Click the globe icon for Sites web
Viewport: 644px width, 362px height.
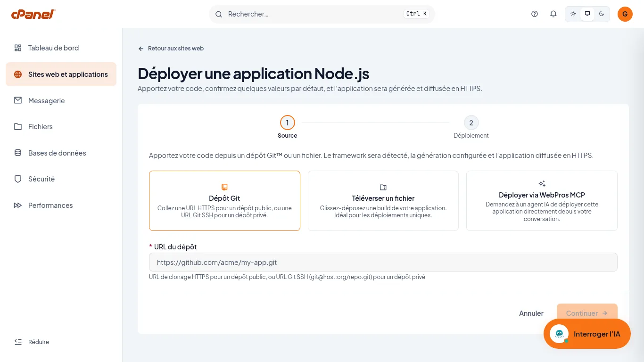[18, 74]
